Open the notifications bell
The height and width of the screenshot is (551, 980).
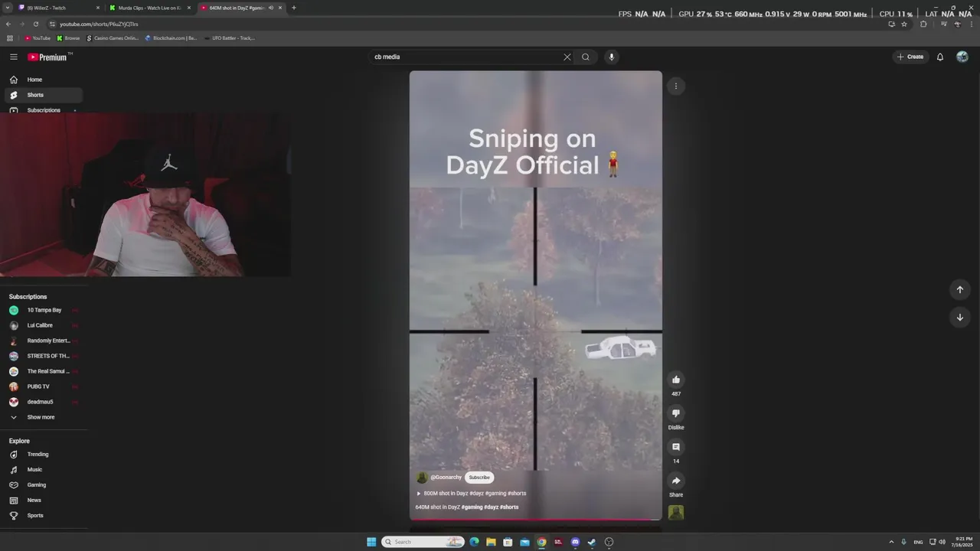940,57
